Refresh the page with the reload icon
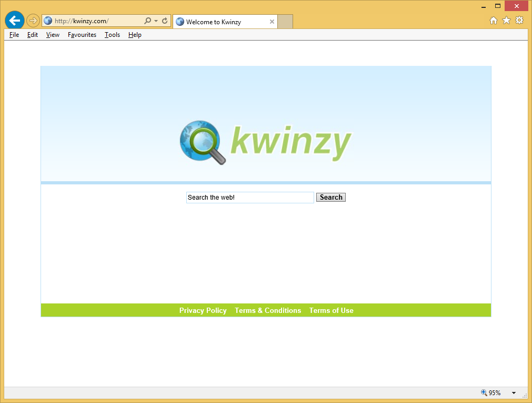Image resolution: width=532 pixels, height=403 pixels. point(165,21)
